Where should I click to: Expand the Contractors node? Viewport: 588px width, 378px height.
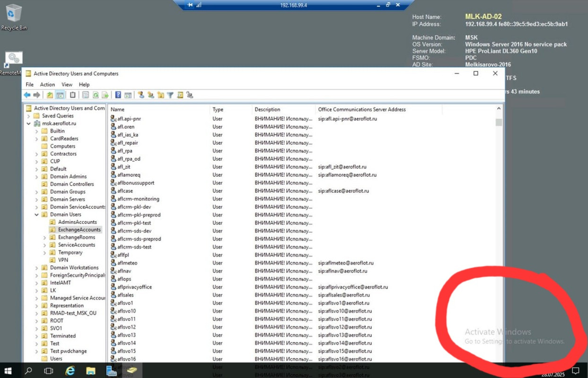[37, 154]
